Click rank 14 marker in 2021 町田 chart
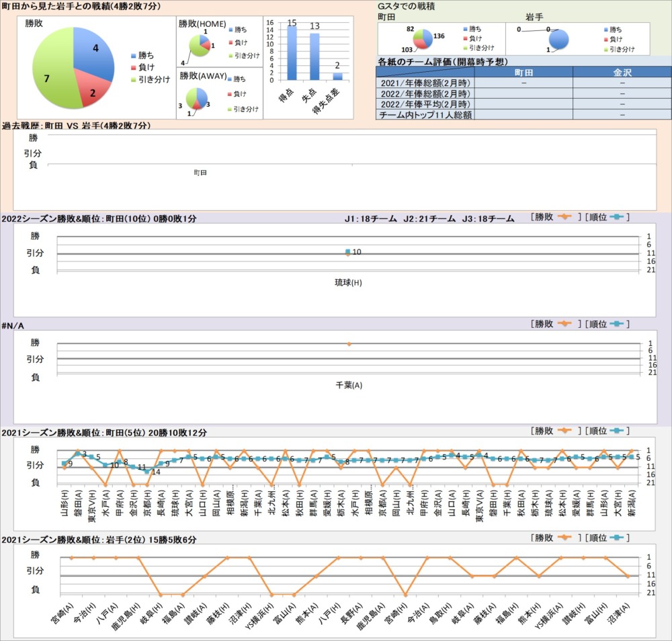This screenshot has height=641, width=672. [147, 472]
